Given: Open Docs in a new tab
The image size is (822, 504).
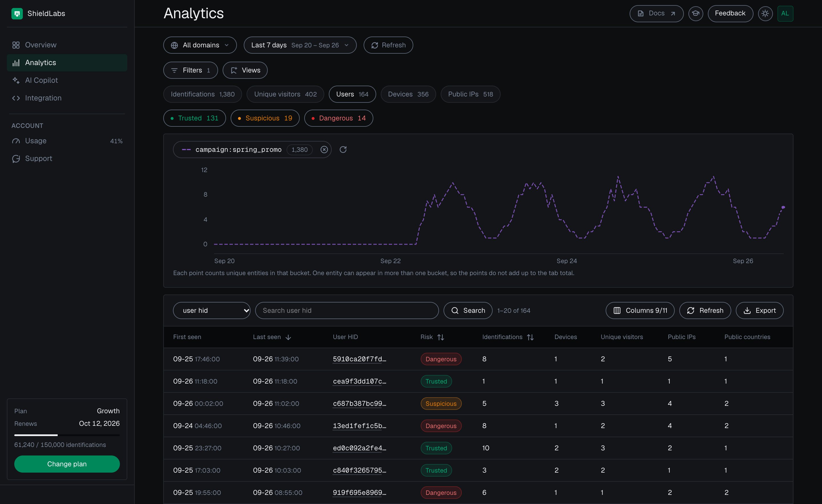Looking at the screenshot, I should (x=656, y=14).
